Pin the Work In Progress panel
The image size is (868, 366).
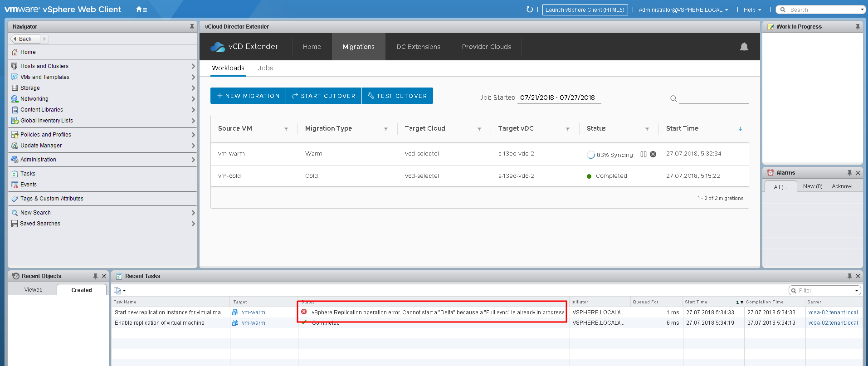pos(858,27)
